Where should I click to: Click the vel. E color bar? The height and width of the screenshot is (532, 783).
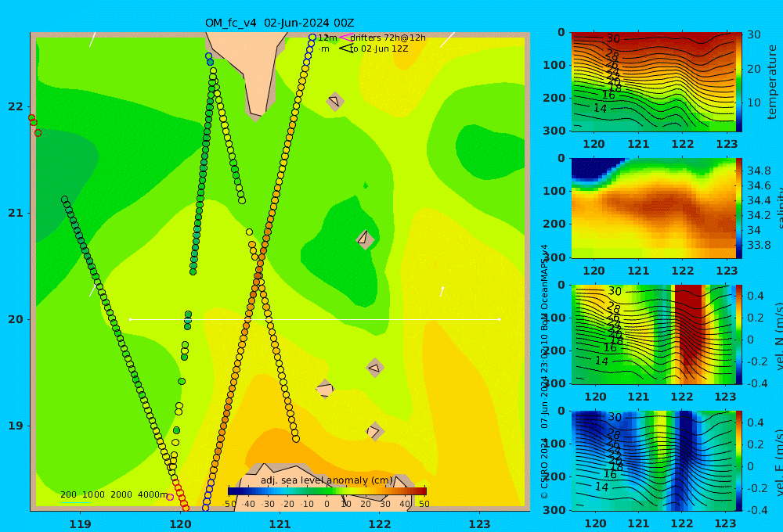tap(739, 461)
